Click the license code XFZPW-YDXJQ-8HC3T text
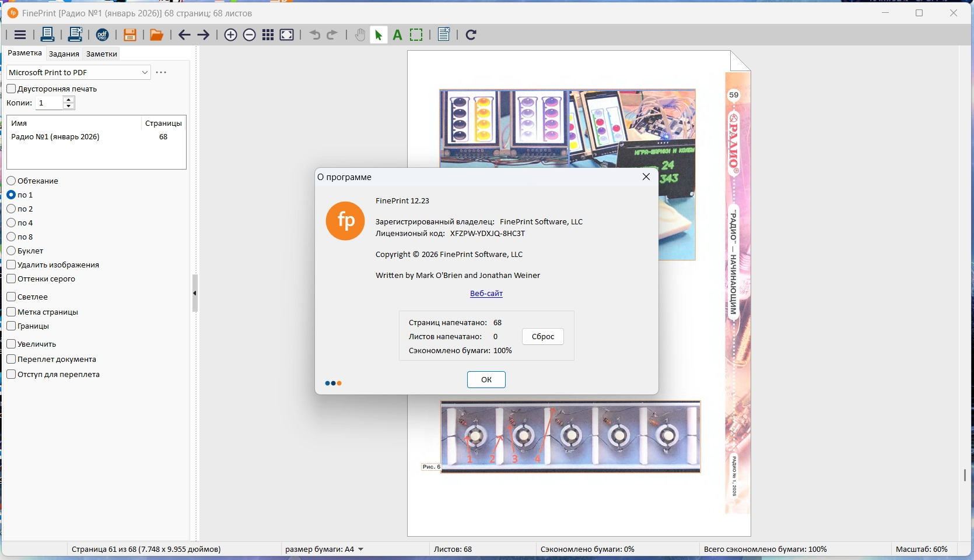The image size is (974, 560). pos(488,233)
